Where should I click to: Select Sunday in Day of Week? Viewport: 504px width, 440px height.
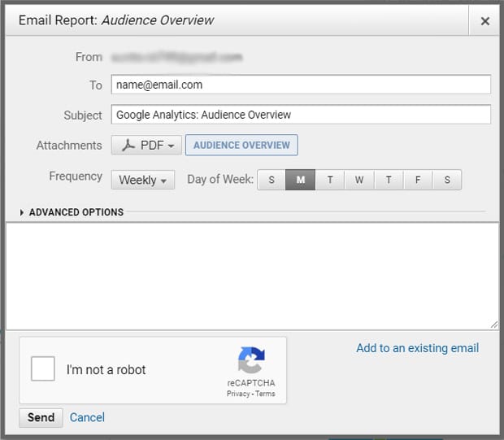[272, 180]
